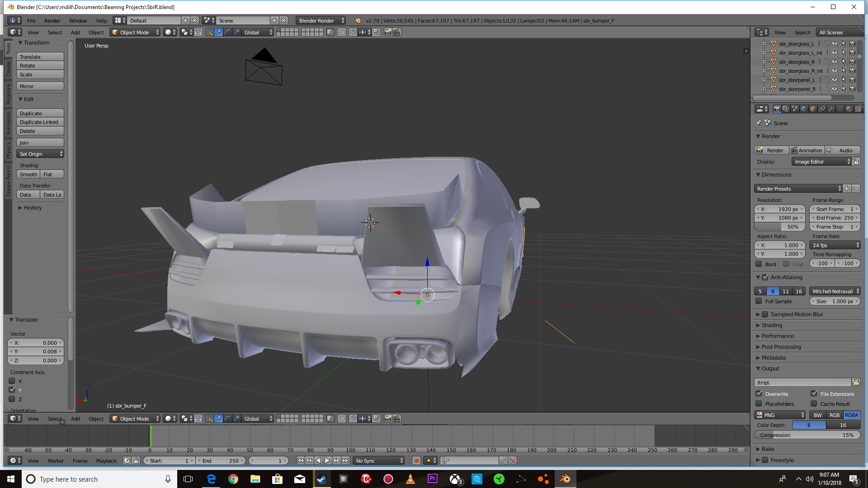Open the Scene properties tab icon
This screenshot has width=868, height=488.
click(795, 109)
